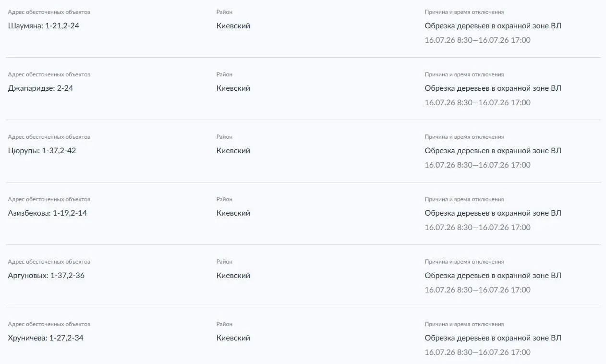Select the Шаумяна: 1-21,2-24 address

(x=44, y=26)
